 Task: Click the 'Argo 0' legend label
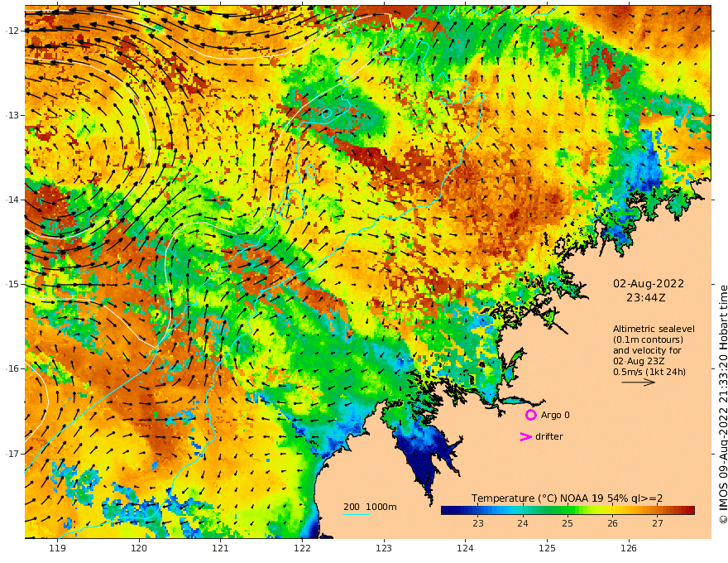click(x=555, y=416)
